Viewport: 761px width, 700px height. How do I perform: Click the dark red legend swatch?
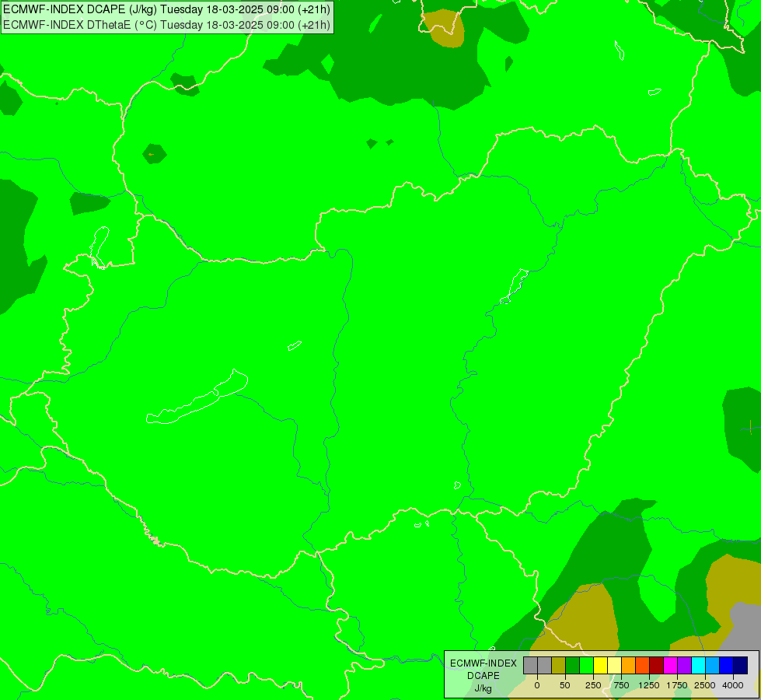(657, 665)
